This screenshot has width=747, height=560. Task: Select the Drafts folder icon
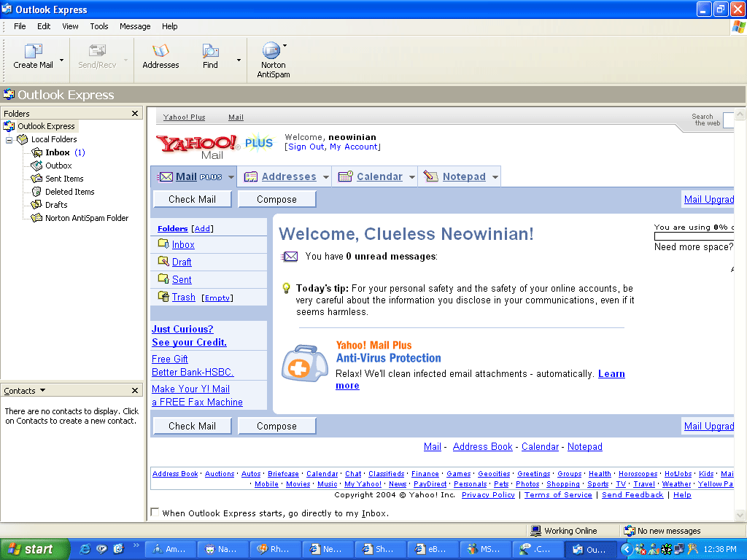point(36,205)
